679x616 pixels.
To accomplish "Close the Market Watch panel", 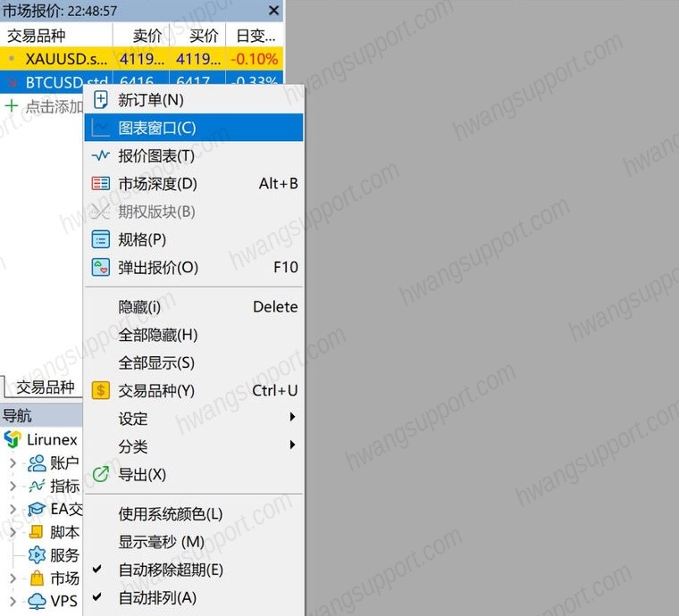I will click(273, 11).
